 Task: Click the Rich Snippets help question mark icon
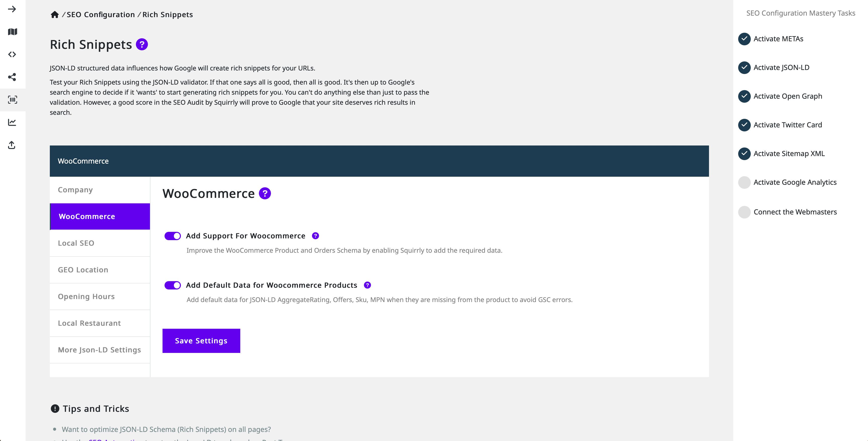click(x=142, y=44)
